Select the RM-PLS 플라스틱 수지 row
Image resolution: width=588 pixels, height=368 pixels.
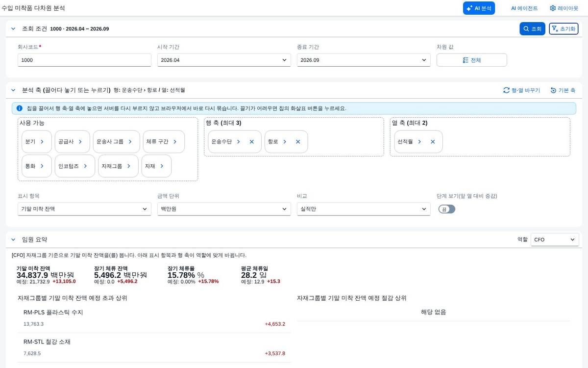(154, 318)
